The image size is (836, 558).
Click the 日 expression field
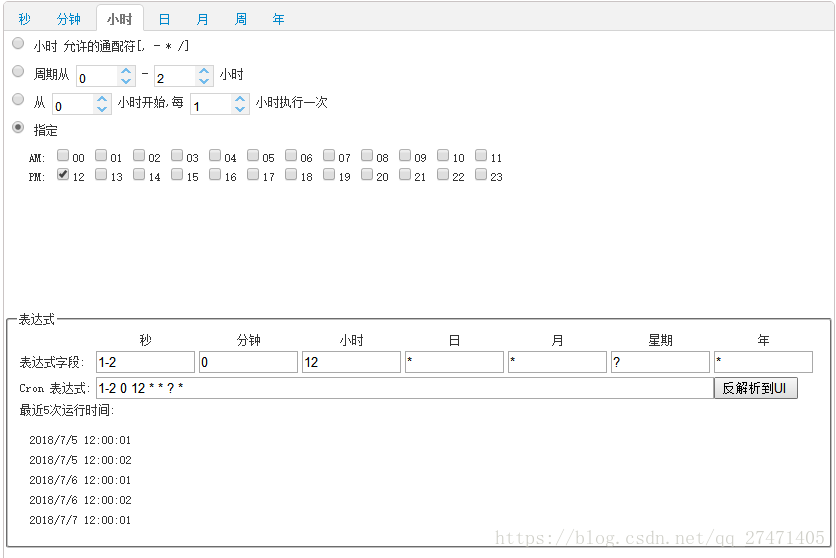pyautogui.click(x=454, y=362)
